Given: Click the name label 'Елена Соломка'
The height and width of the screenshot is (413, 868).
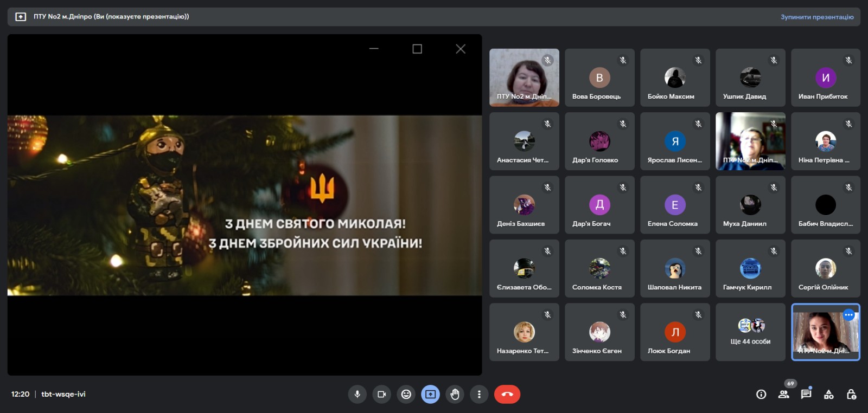Looking at the screenshot, I should pos(673,224).
